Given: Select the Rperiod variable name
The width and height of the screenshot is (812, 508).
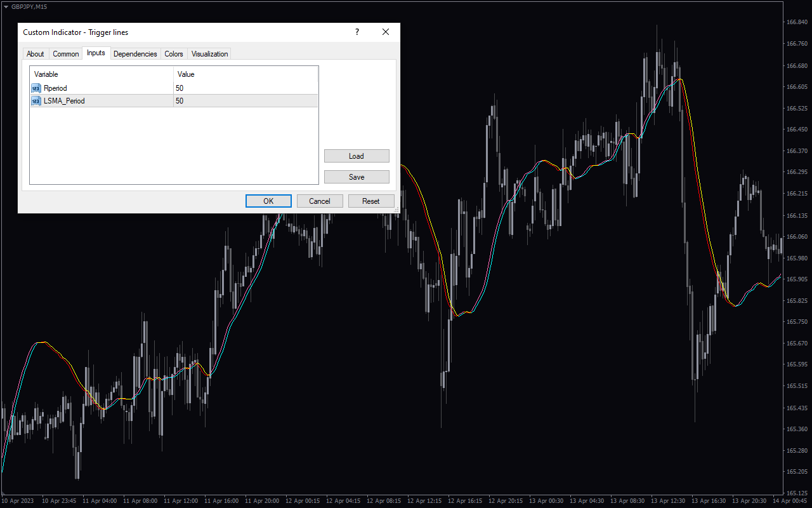Looking at the screenshot, I should pyautogui.click(x=55, y=88).
